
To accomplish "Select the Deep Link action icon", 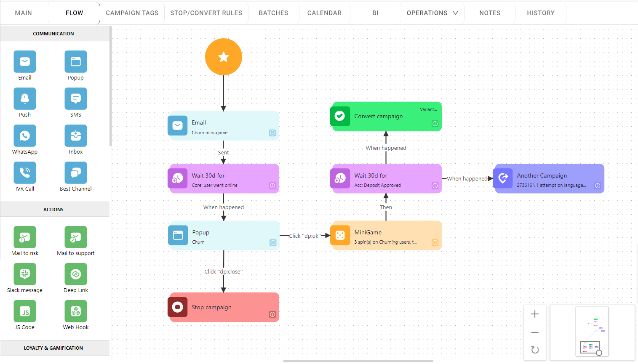I will (x=76, y=274).
